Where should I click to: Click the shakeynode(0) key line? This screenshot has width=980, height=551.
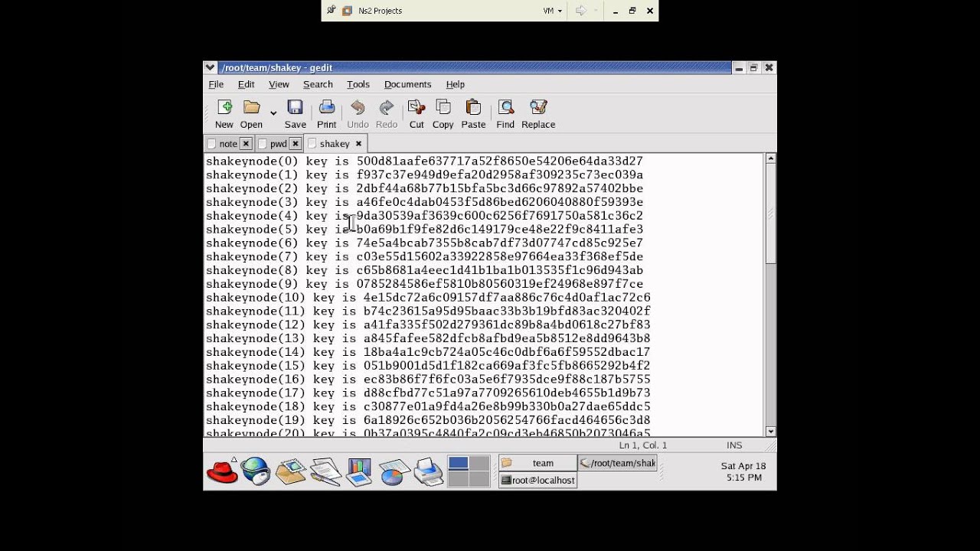(x=424, y=161)
